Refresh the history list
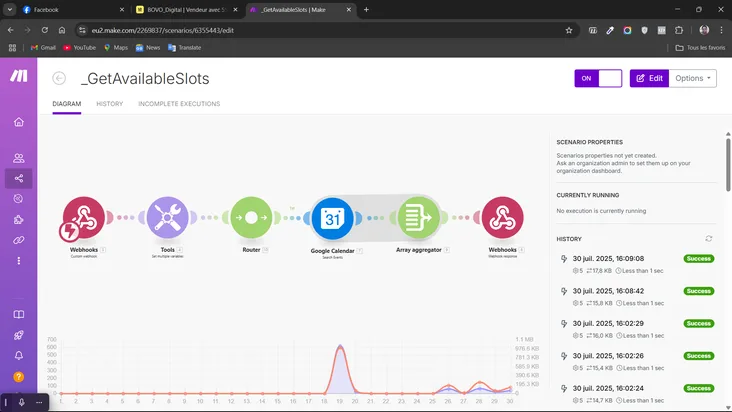Image resolution: width=732 pixels, height=412 pixels. 709,239
